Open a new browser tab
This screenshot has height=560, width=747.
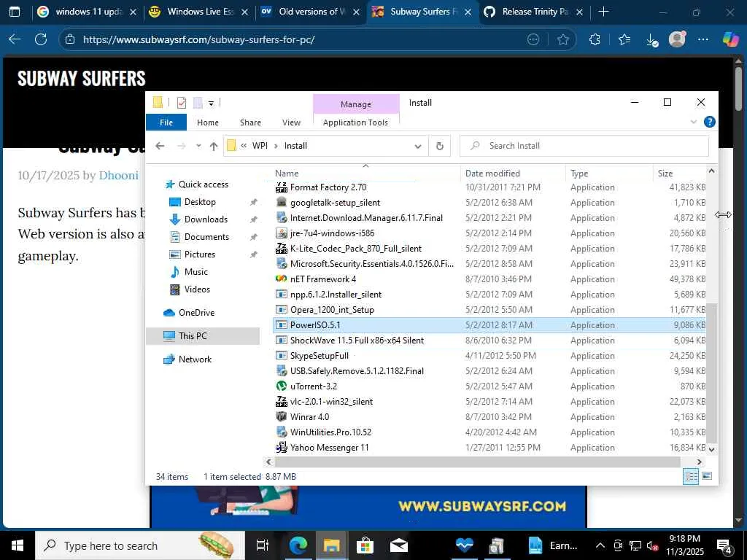point(603,12)
